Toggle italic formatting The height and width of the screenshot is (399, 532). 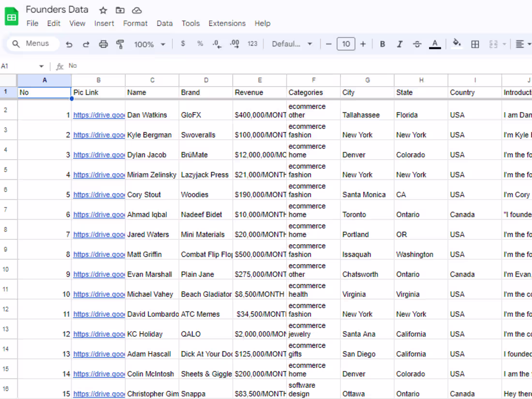(399, 44)
